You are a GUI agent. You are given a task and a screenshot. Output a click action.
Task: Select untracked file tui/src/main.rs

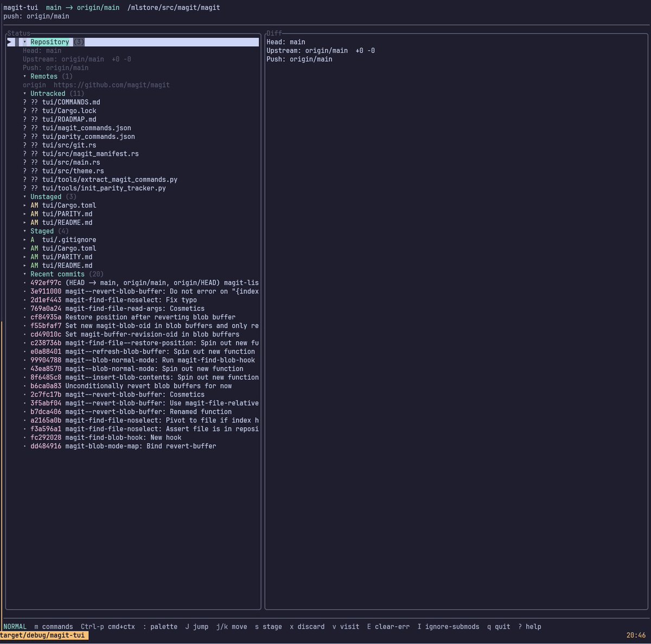click(61, 162)
